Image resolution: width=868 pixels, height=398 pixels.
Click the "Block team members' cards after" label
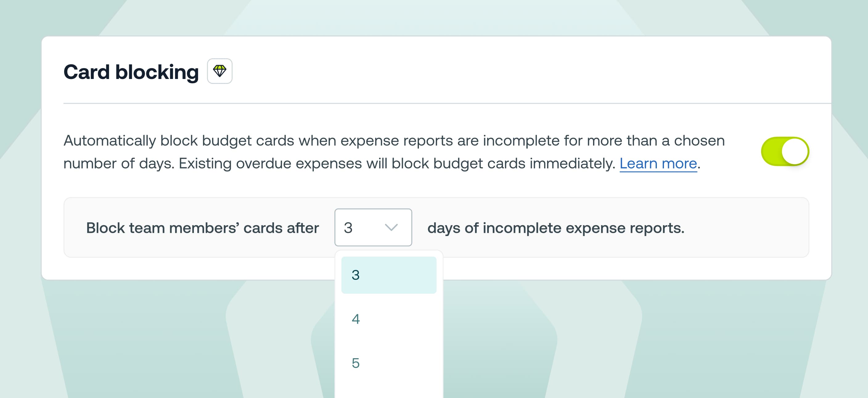[202, 228]
